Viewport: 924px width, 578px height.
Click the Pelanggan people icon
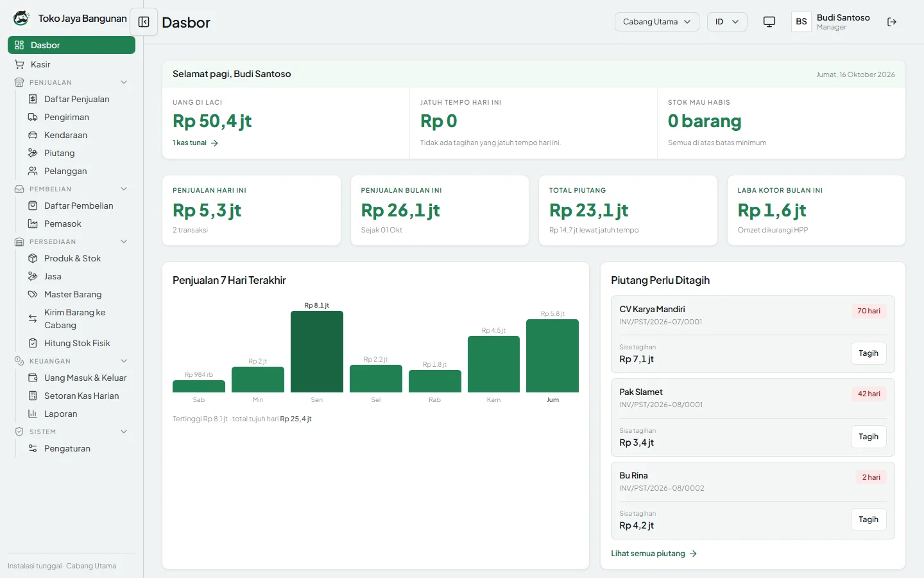(x=33, y=171)
